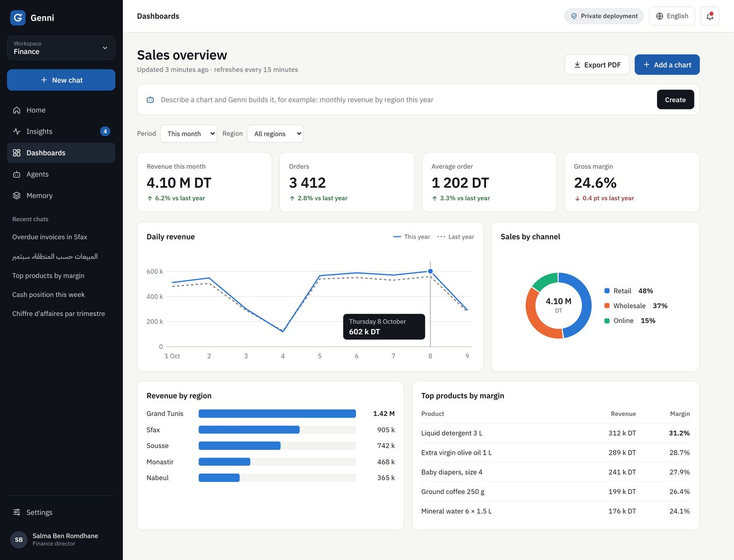Expand the Finance workspace selector
This screenshot has height=560, width=734.
[x=61, y=48]
